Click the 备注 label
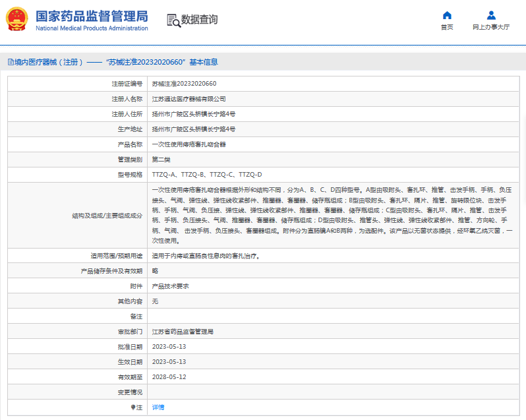Viewport: 526px width, 420px height. click(x=136, y=316)
